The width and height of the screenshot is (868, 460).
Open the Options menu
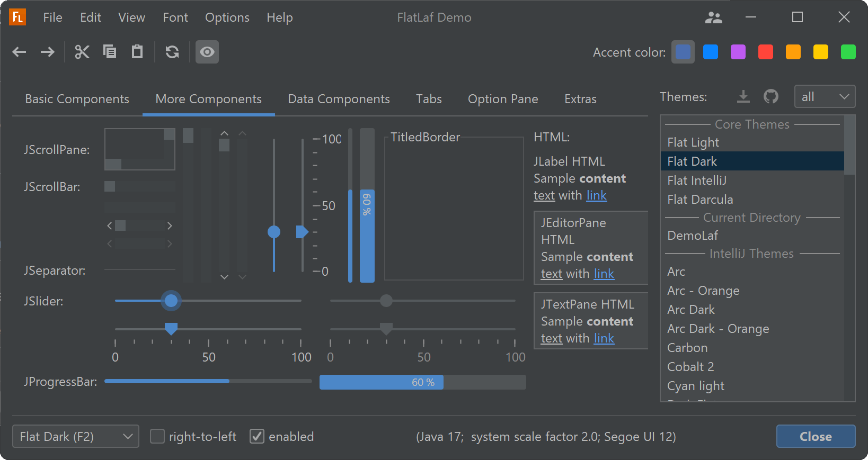point(227,17)
